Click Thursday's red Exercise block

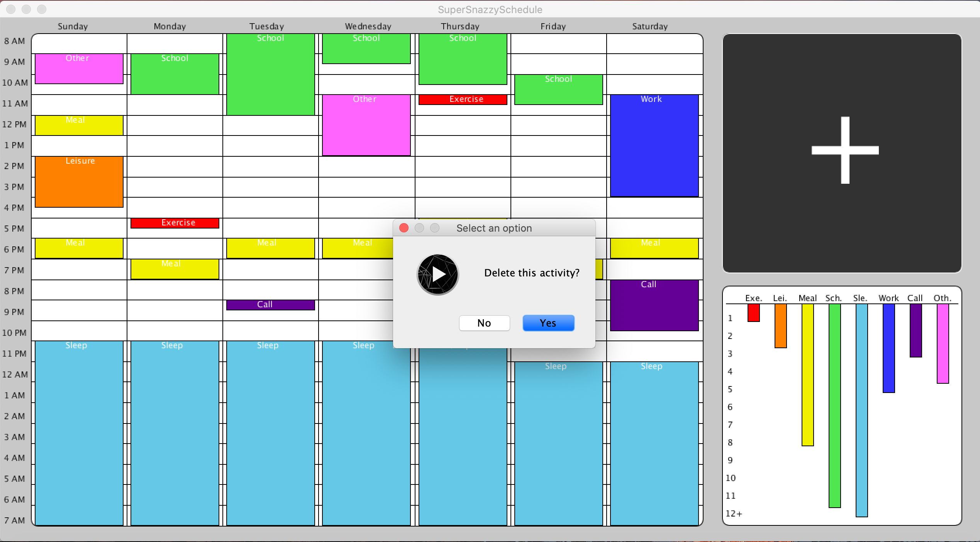tap(463, 100)
